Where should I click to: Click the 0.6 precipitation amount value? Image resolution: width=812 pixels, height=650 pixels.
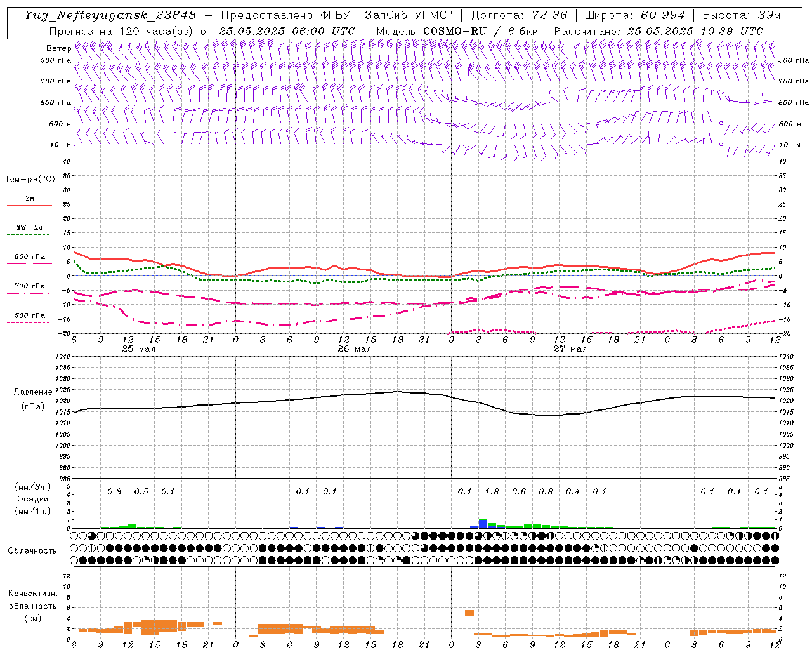pos(519,491)
